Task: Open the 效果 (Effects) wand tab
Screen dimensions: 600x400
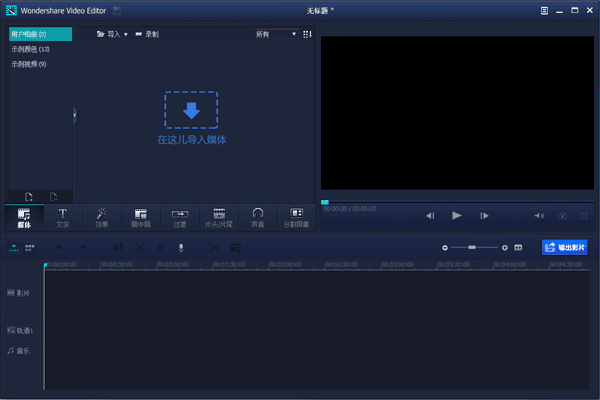Action: coord(102,218)
